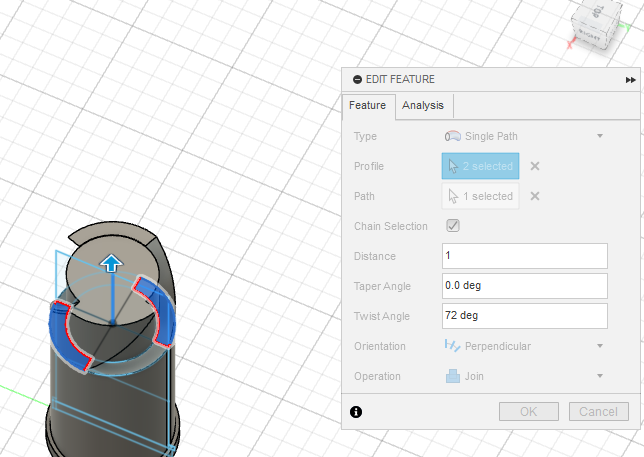Click into the Distance input field

point(524,256)
